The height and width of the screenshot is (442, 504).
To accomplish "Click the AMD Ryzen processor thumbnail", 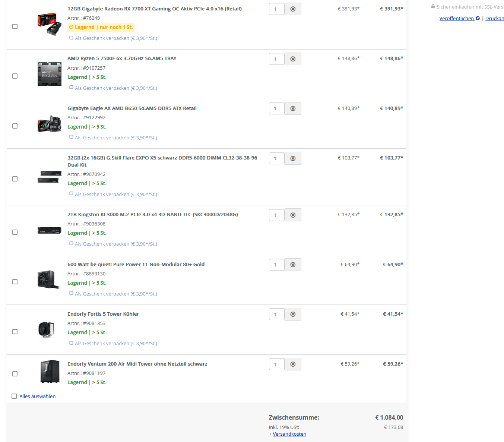I will pos(49,74).
